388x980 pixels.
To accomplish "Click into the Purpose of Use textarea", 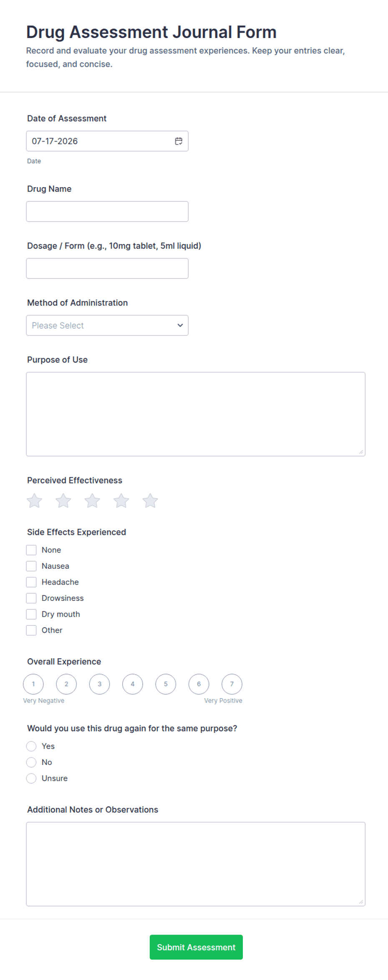I will 196,414.
